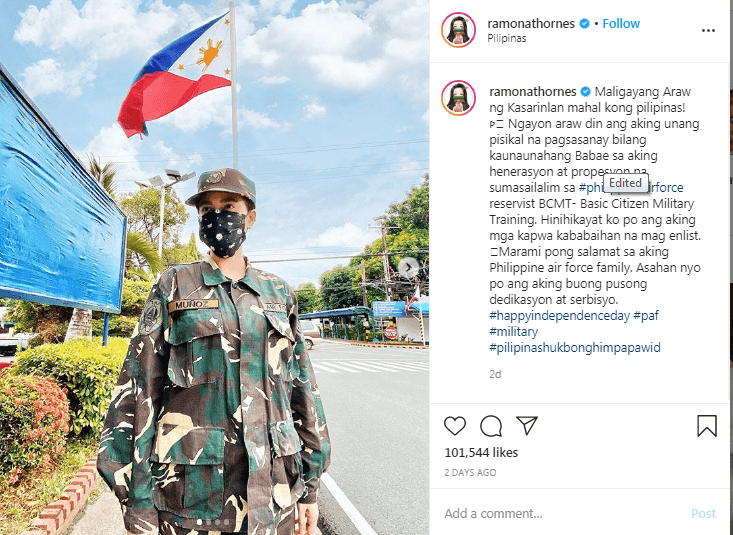The width and height of the screenshot is (733, 535).
Task: Save the post using the bookmark icon
Action: coord(707,426)
